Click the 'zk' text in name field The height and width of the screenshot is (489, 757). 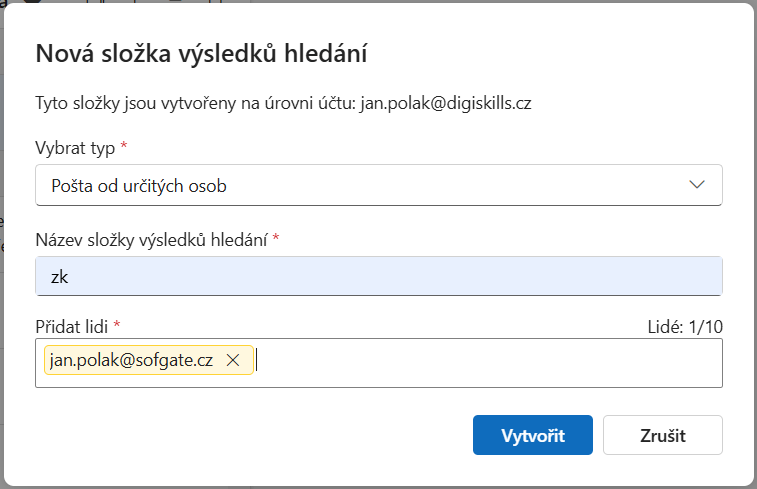[59, 277]
